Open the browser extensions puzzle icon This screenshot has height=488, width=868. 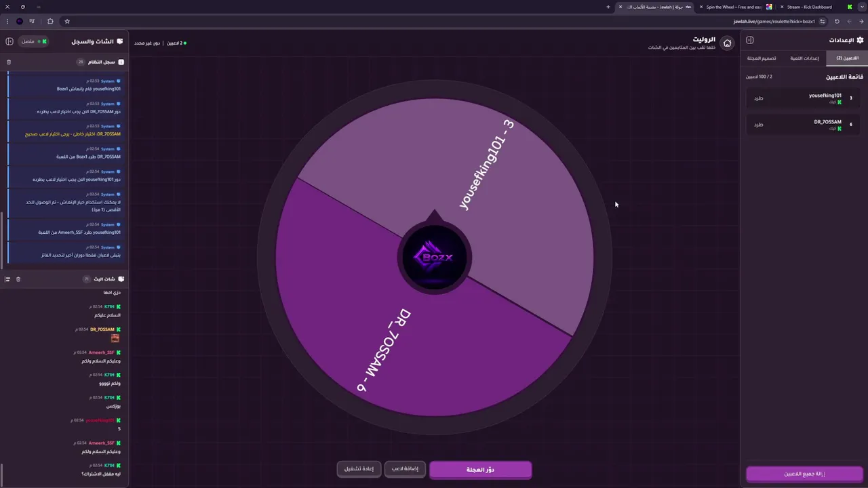[x=50, y=21]
